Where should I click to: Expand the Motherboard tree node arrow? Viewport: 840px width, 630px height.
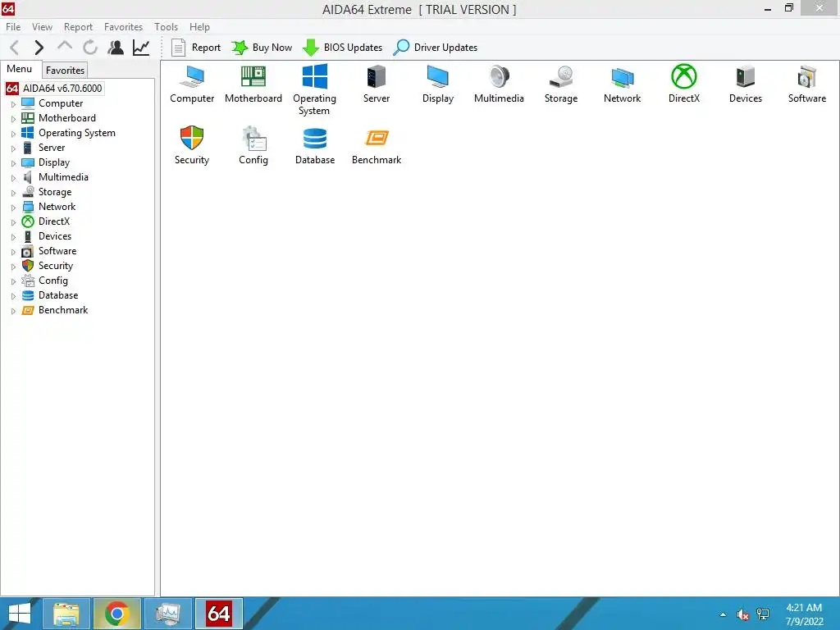(13, 119)
